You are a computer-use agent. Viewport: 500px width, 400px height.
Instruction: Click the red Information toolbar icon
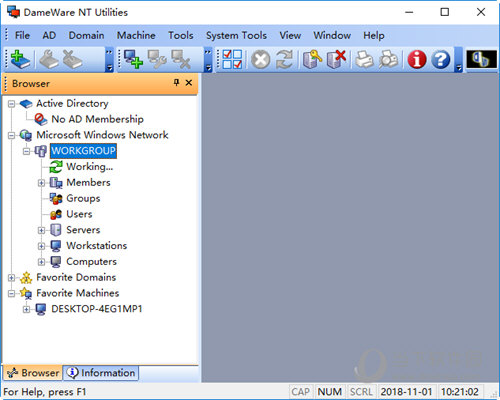coord(417,60)
